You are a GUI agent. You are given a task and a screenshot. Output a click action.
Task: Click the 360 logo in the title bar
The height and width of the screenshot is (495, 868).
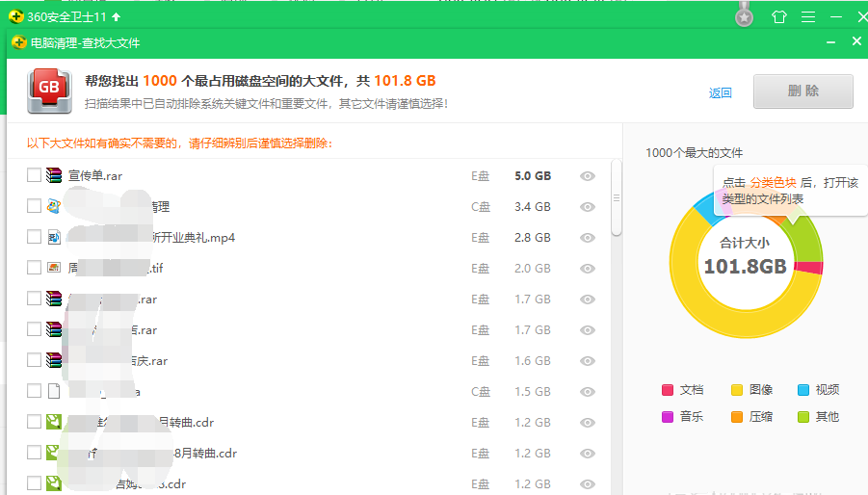click(15, 17)
